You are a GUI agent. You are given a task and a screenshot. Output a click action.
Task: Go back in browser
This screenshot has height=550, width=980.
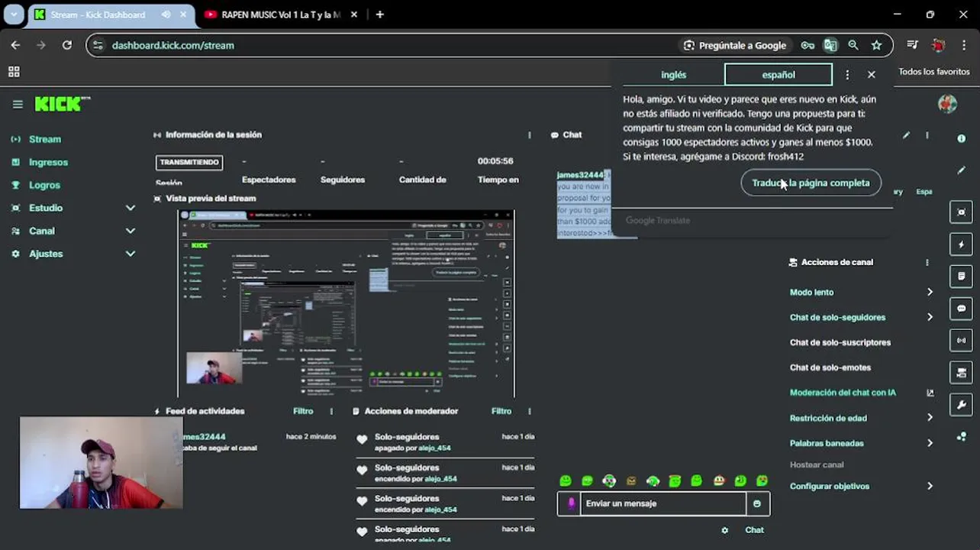[16, 45]
